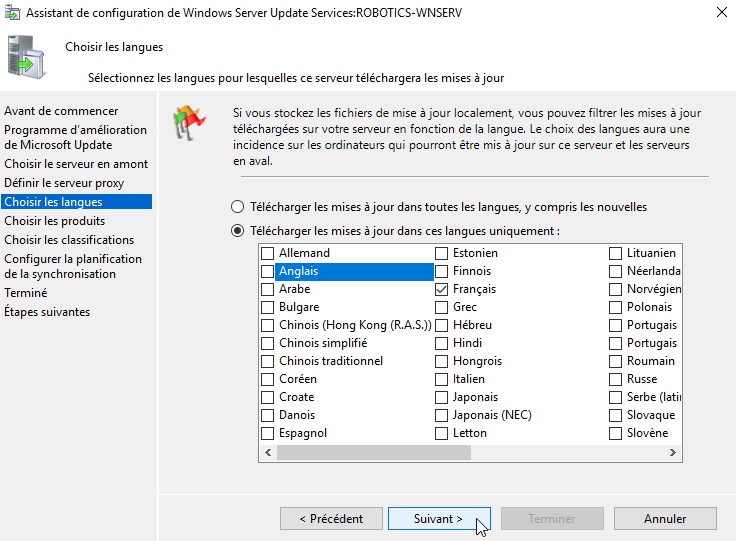The width and height of the screenshot is (736, 541).
Task: Select download updates in all languages option
Action: 238,207
